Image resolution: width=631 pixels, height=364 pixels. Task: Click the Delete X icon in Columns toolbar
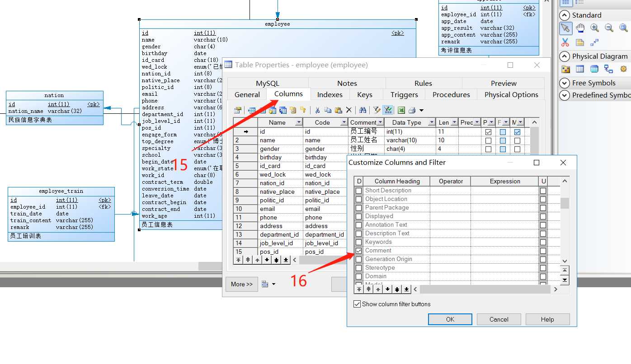(348, 110)
